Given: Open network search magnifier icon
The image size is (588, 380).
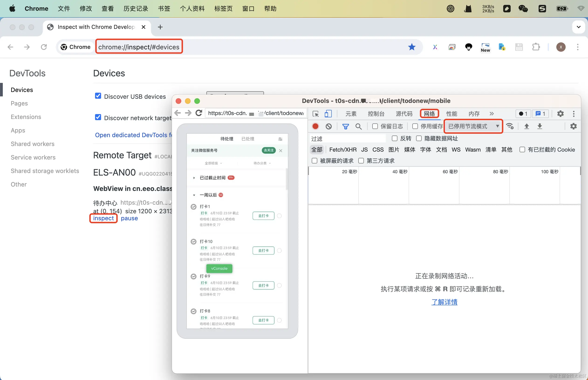Looking at the screenshot, I should point(359,126).
